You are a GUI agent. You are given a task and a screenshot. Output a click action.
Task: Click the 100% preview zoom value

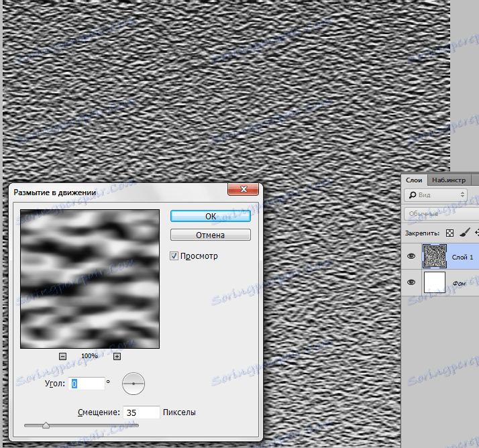tap(89, 356)
